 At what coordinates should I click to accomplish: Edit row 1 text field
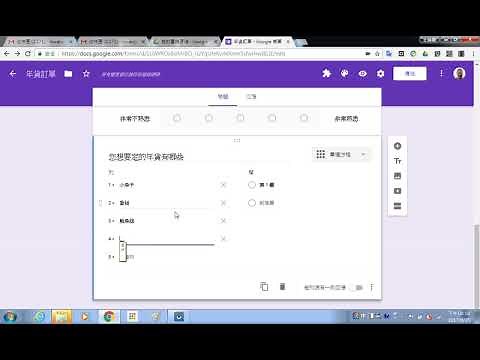pyautogui.click(x=167, y=185)
